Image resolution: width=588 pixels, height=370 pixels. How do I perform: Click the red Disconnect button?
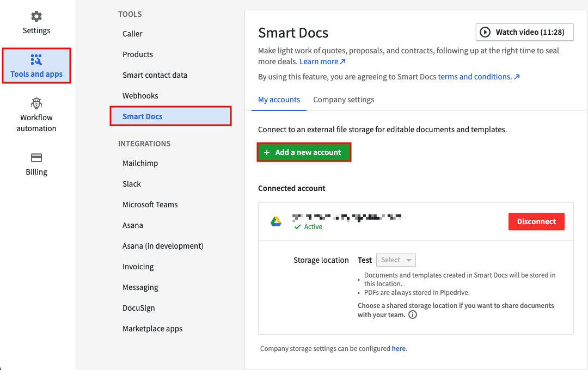tap(536, 221)
